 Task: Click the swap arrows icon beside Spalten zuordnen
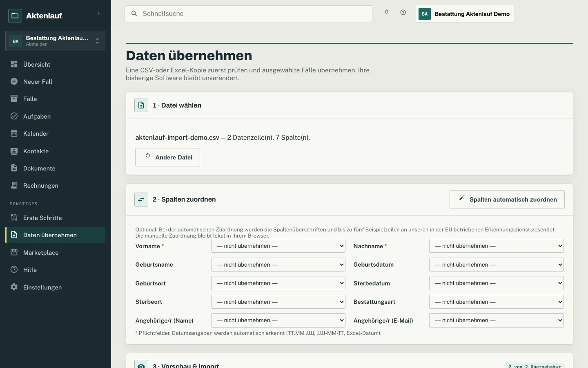(x=141, y=200)
